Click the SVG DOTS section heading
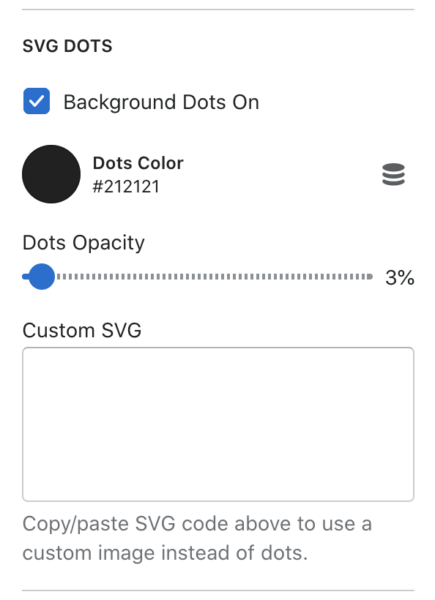The height and width of the screenshot is (600, 435). [67, 46]
